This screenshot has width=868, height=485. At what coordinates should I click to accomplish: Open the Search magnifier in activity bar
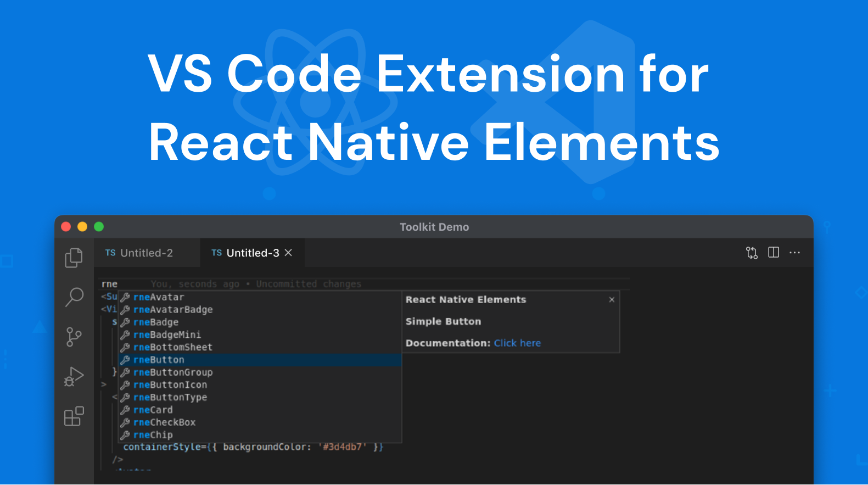(x=74, y=297)
